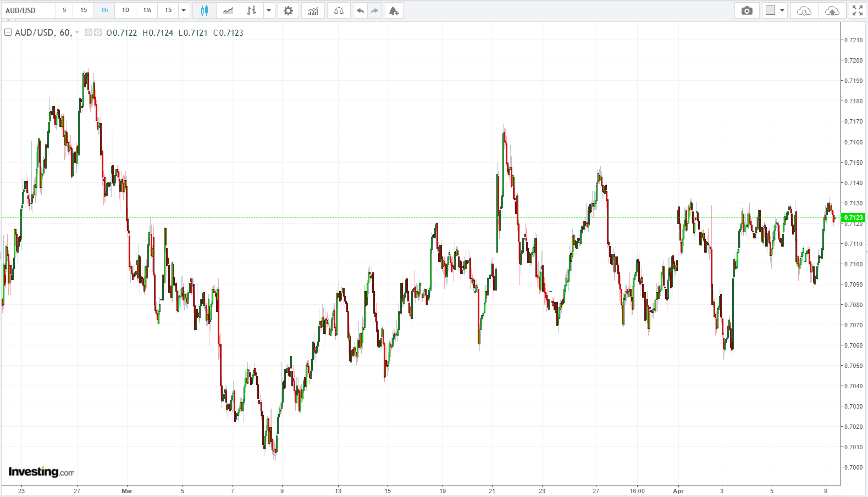Click the 16:00 time axis label
Viewport: 868px width, 497px height.
click(x=637, y=491)
